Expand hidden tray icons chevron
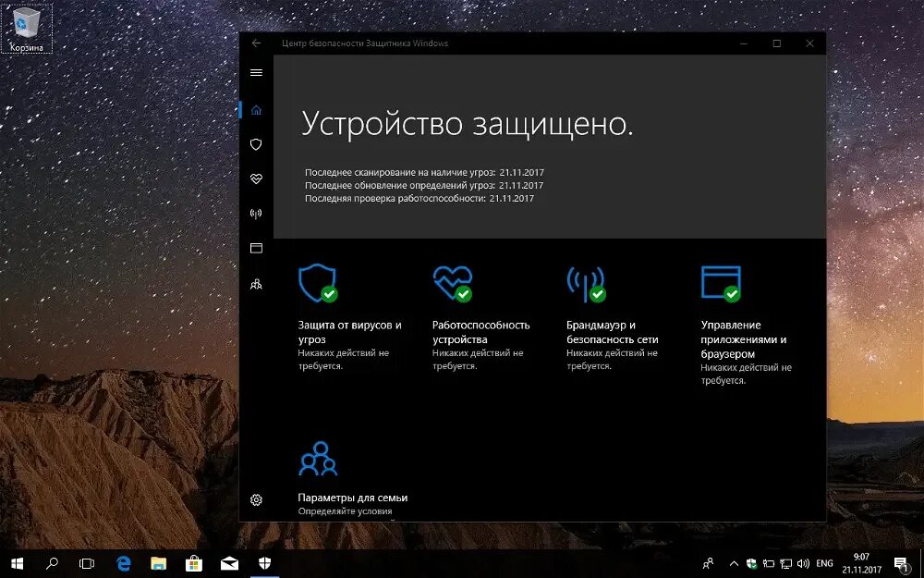Screen dimensions: 924x578 pos(735,564)
